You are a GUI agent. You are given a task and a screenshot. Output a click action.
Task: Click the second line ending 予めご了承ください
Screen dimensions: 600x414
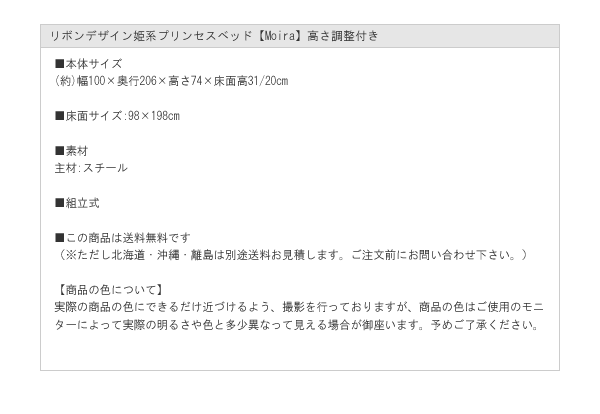click(297, 325)
